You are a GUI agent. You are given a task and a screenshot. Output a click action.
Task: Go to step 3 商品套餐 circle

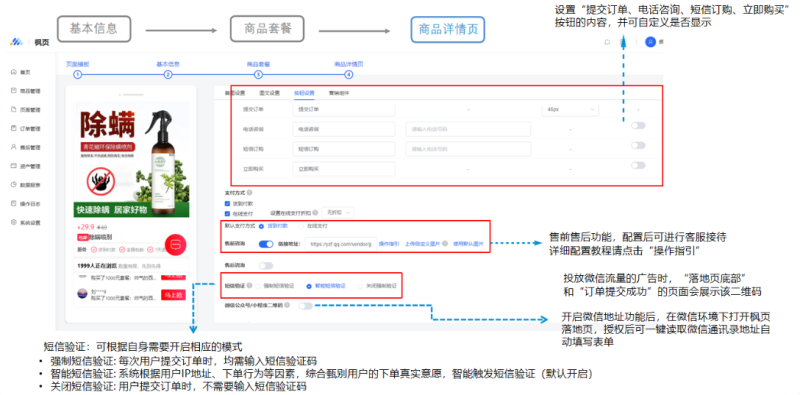click(x=258, y=75)
